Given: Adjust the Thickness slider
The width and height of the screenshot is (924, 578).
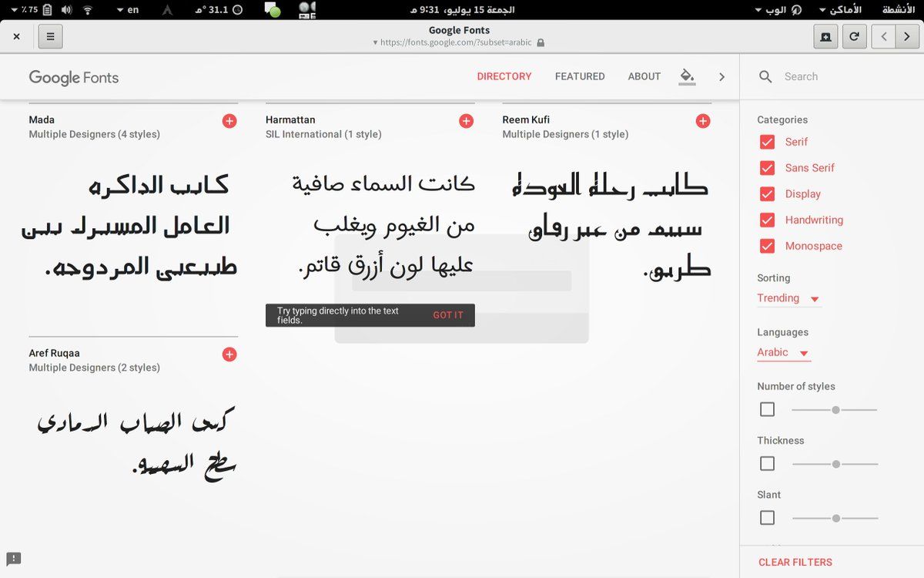Looking at the screenshot, I should (x=835, y=464).
